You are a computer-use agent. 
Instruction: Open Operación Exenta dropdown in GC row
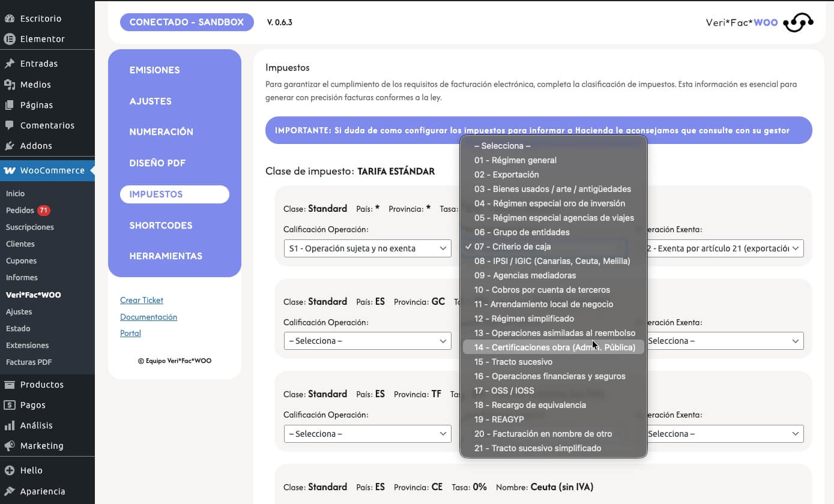point(725,341)
